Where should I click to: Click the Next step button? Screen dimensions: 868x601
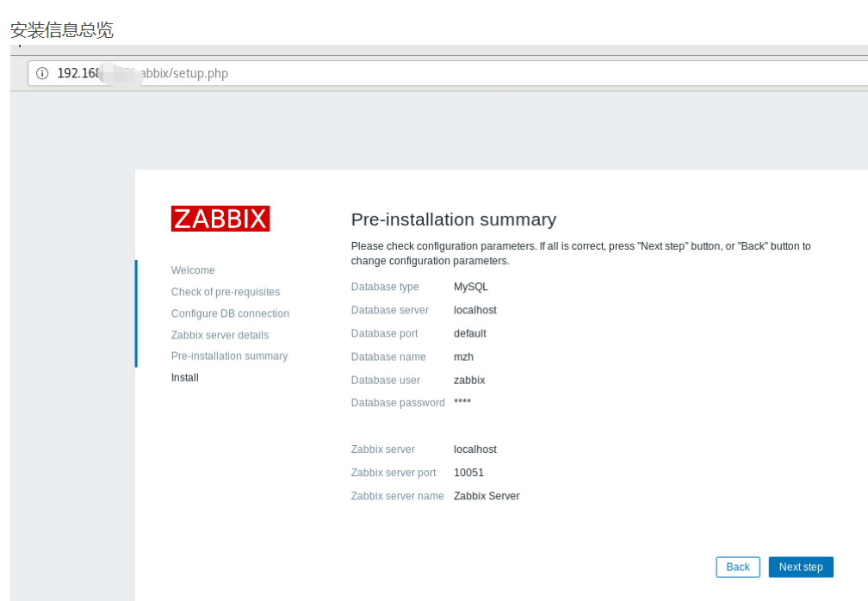(x=801, y=567)
